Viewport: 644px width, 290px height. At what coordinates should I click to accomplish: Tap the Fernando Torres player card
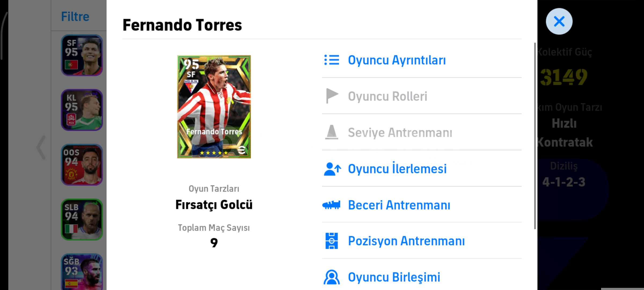pyautogui.click(x=214, y=107)
